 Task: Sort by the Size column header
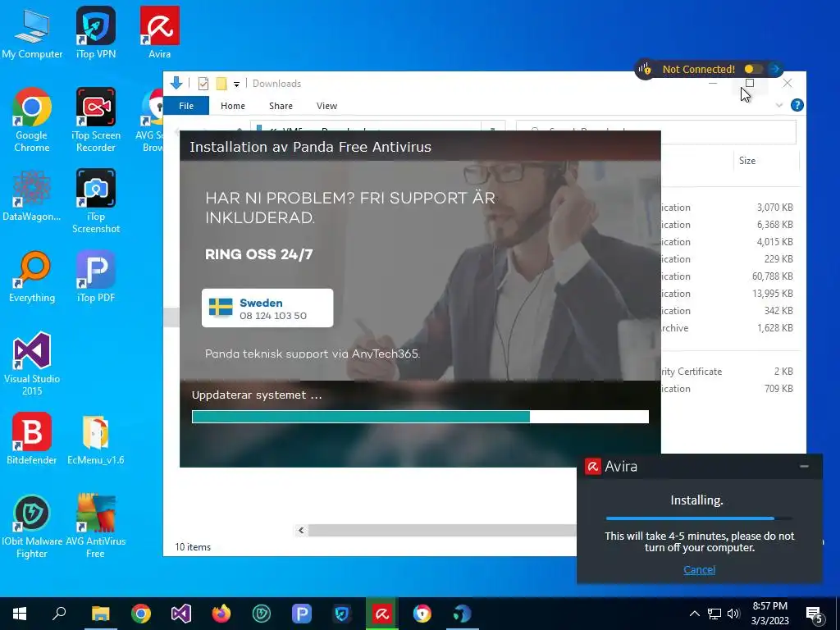click(767, 161)
